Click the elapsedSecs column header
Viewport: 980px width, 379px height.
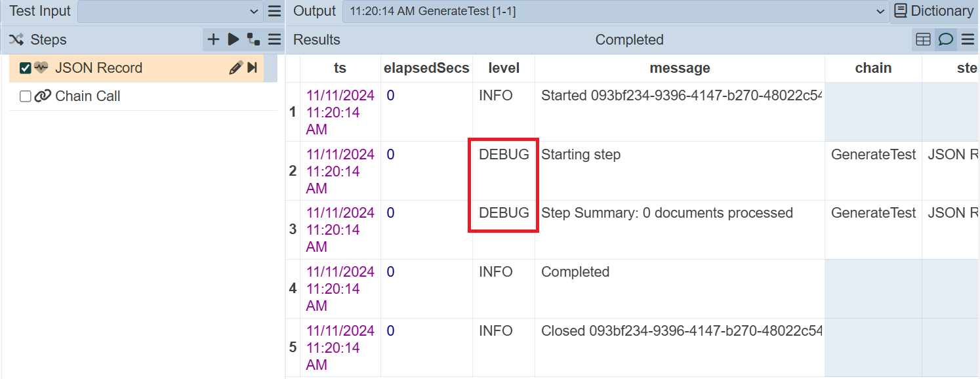[x=426, y=68]
